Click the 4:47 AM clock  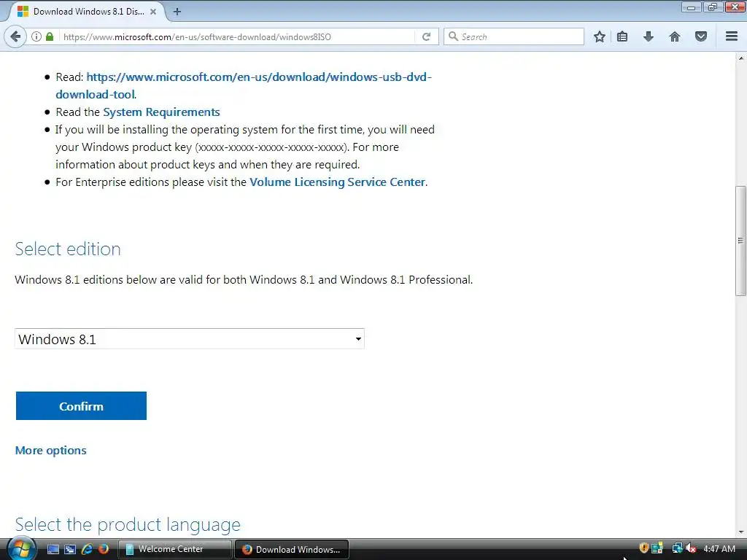pos(719,548)
